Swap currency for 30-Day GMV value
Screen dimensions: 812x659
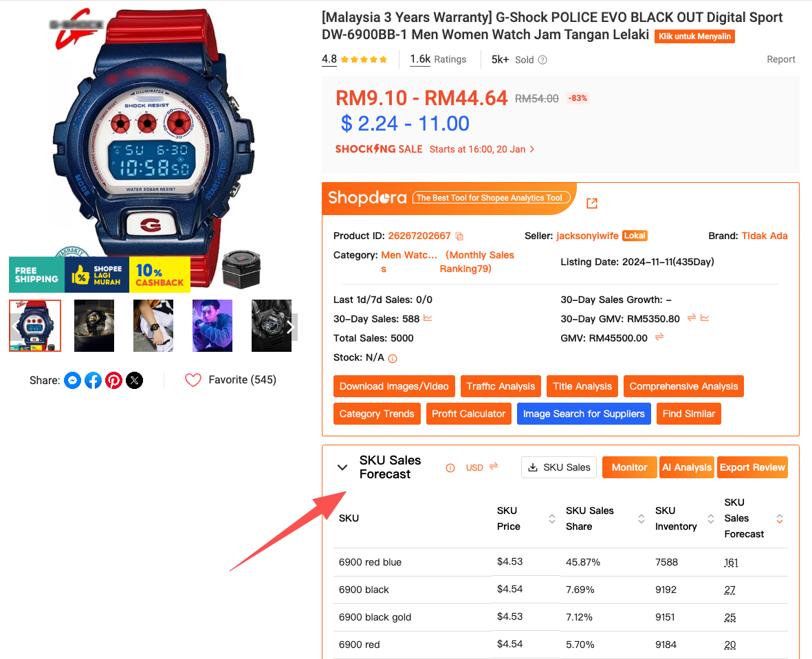pyautogui.click(x=692, y=317)
